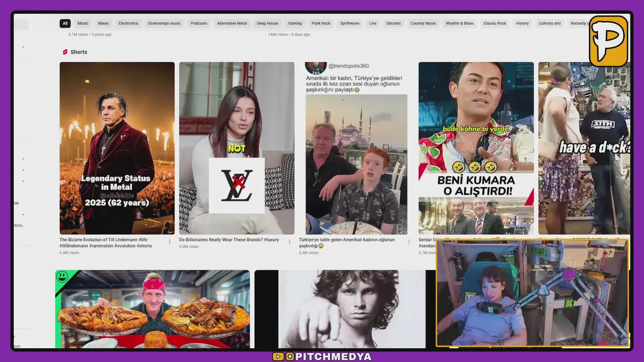The image size is (644, 362).
Task: Select the Music filter chip
Action: pos(83,23)
